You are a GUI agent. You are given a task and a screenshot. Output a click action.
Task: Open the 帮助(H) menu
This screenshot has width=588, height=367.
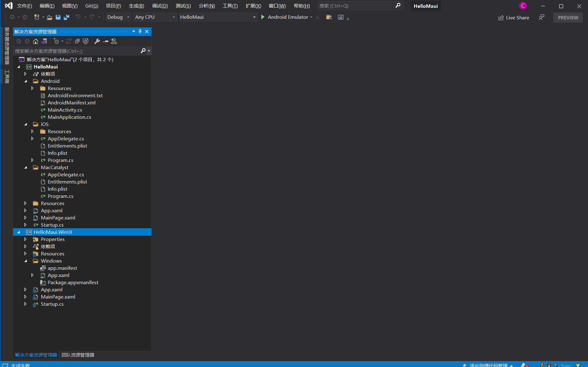tap(302, 6)
